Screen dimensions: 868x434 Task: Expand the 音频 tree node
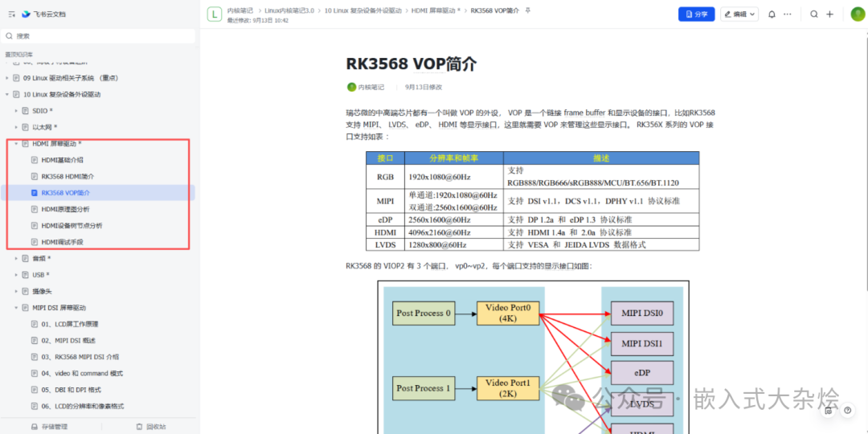pyautogui.click(x=16, y=259)
